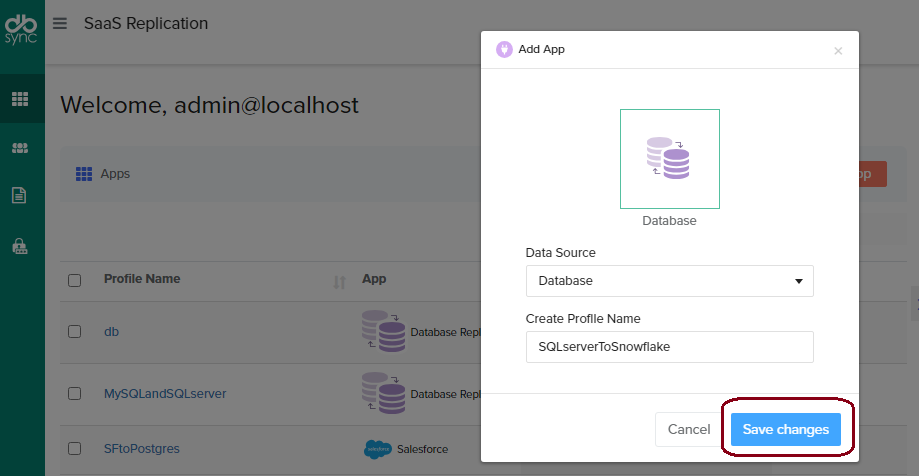Click the database icon in db row

pos(383,331)
